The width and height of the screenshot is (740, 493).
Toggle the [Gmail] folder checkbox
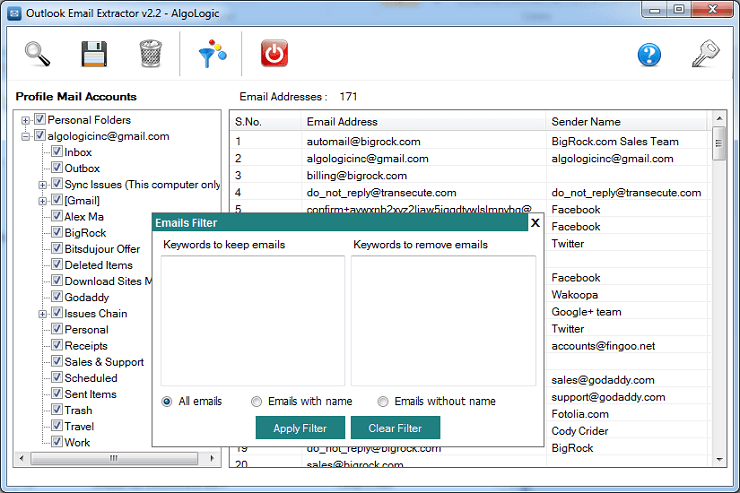click(57, 200)
